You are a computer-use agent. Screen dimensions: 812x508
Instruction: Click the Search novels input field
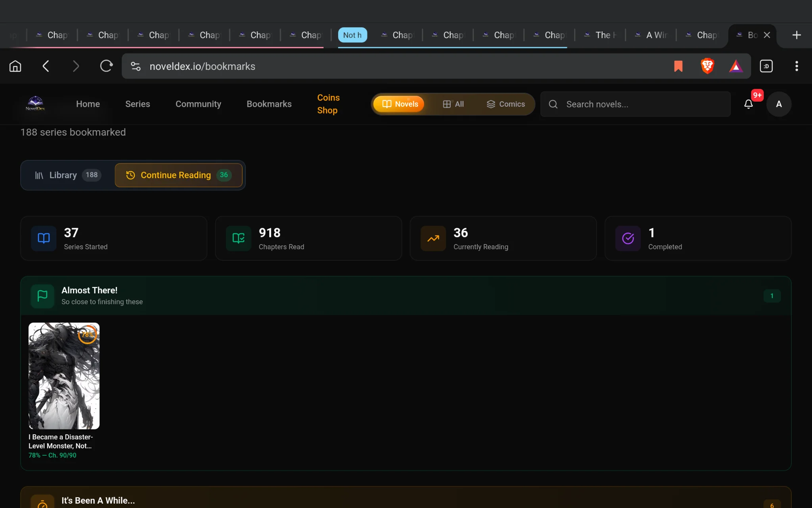click(x=636, y=104)
